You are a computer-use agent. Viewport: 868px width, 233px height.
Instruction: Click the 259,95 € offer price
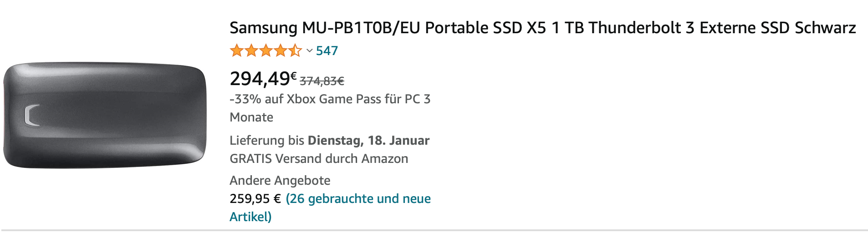(x=255, y=199)
